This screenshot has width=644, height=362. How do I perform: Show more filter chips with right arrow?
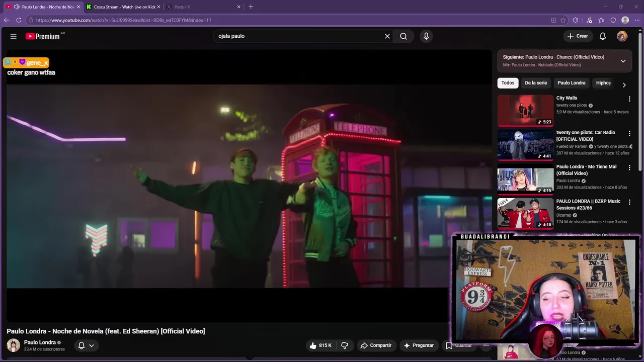[624, 84]
